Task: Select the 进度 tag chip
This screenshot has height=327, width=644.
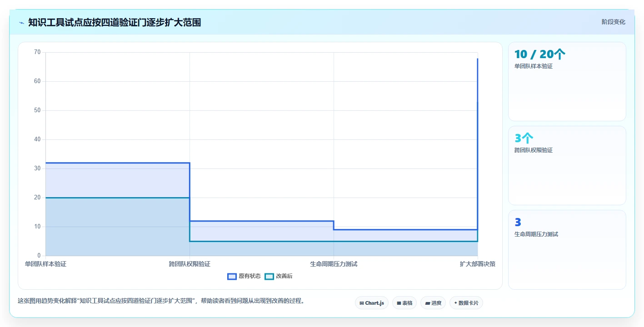Action: [x=433, y=303]
